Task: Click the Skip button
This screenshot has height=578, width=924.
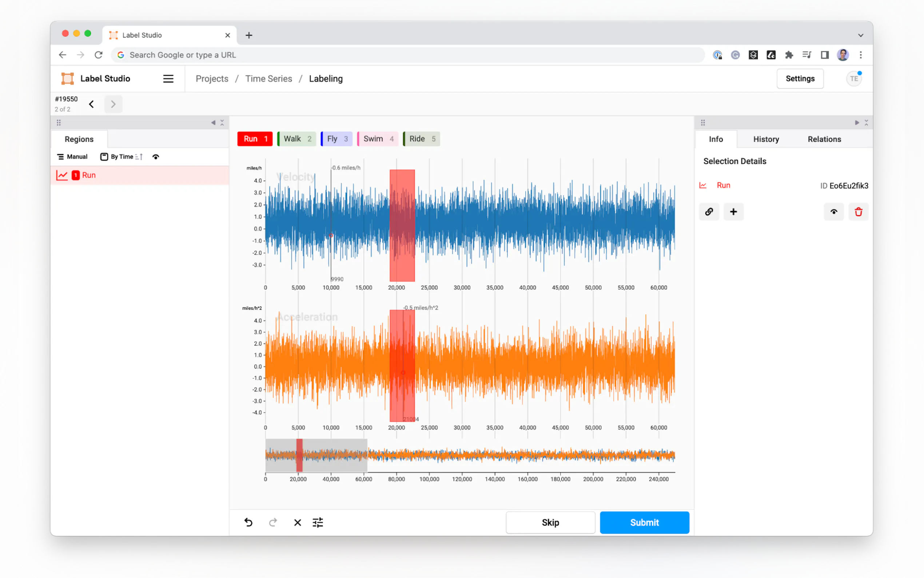Action: (x=550, y=522)
